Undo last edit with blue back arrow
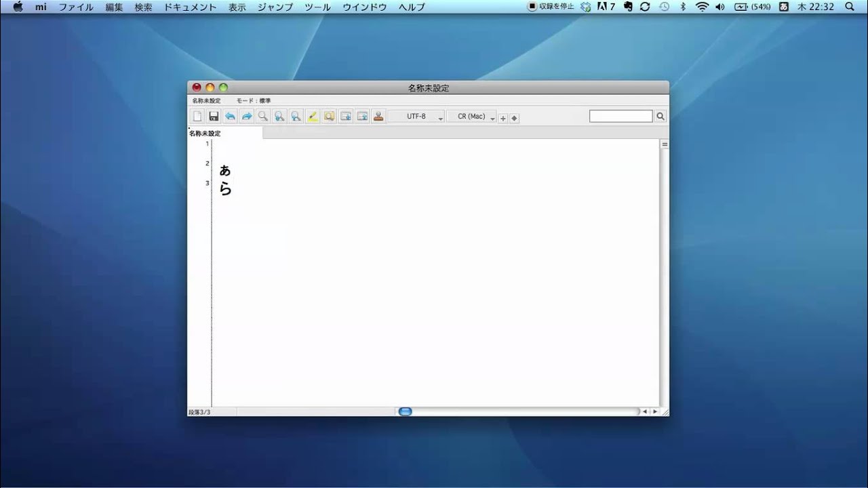The image size is (868, 488). pos(230,116)
